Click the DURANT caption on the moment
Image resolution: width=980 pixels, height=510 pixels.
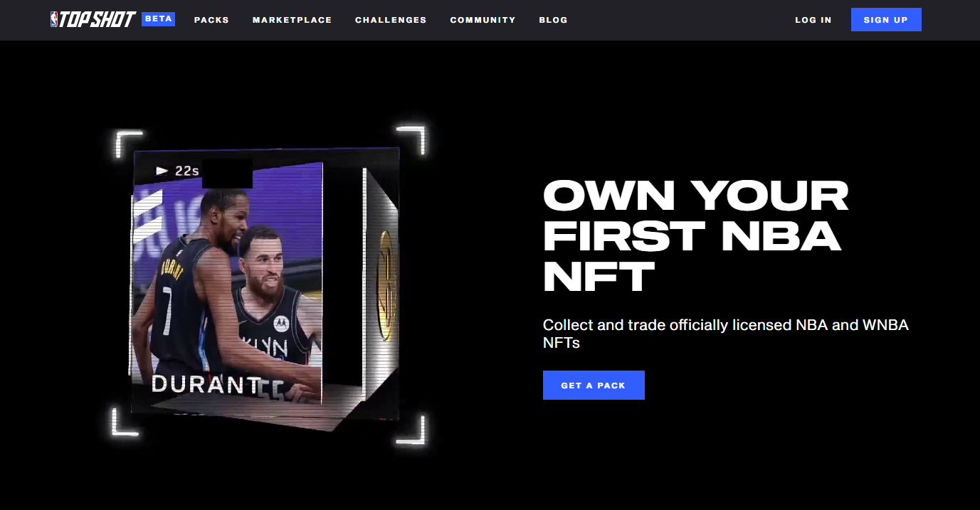[206, 384]
